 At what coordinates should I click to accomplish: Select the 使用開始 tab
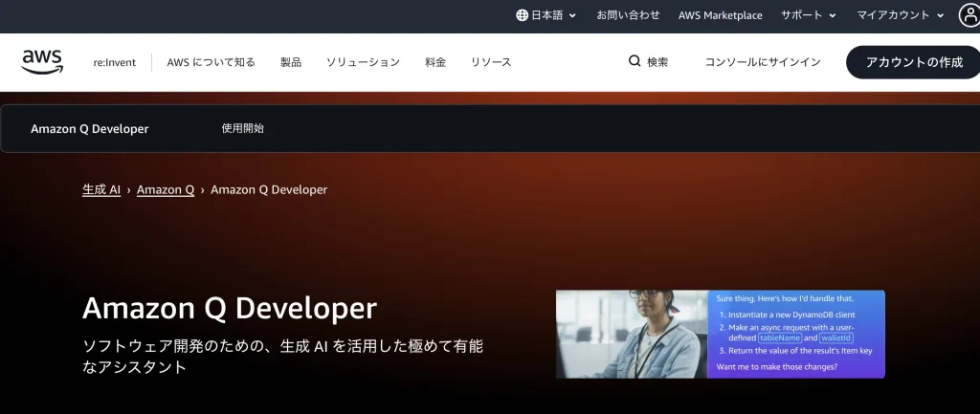(x=242, y=128)
